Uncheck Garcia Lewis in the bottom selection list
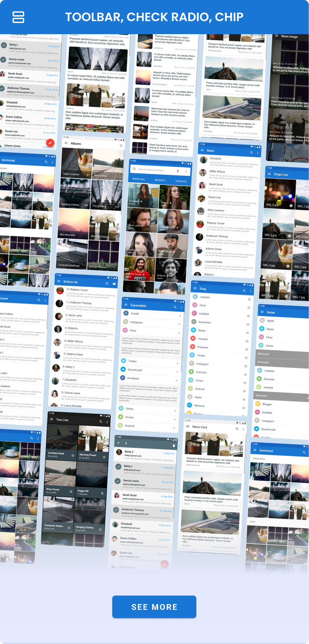This screenshot has height=644, width=309. [x=117, y=481]
